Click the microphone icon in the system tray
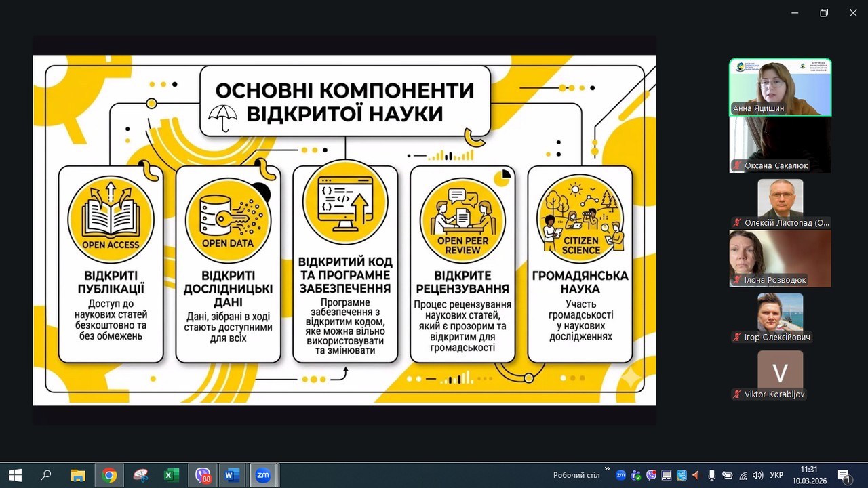The height and width of the screenshot is (488, 868). (711, 475)
